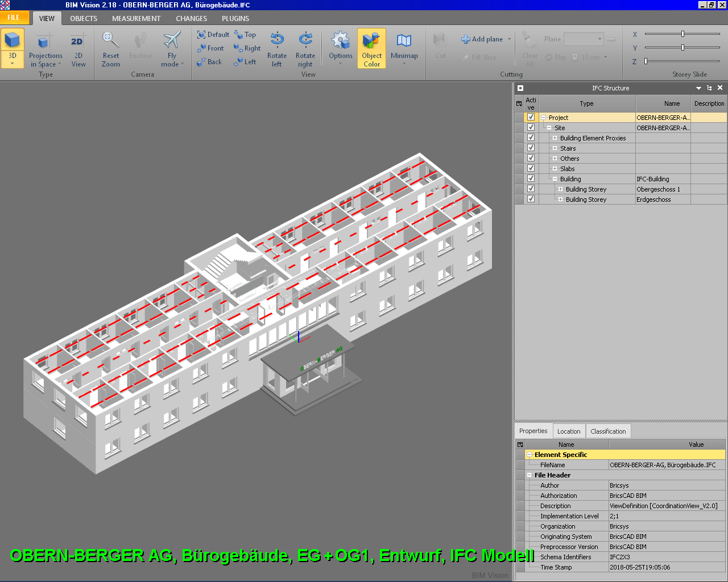This screenshot has height=582, width=728.
Task: Expand the Slabs node
Action: [555, 169]
